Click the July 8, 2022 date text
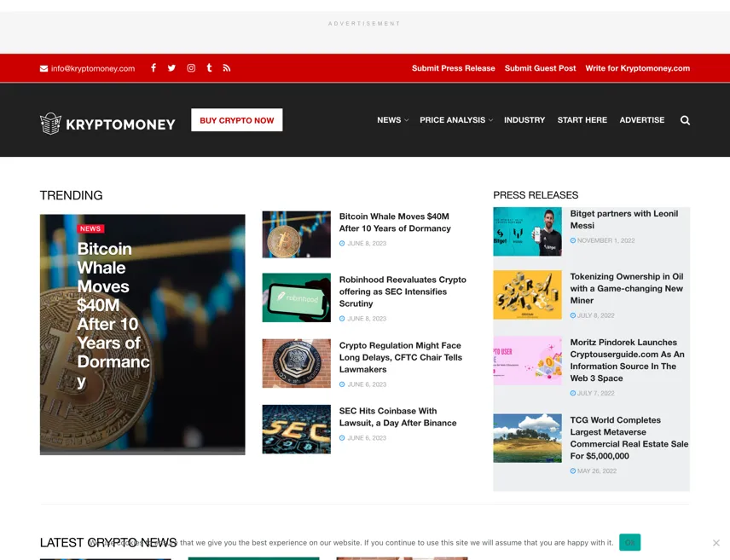The width and height of the screenshot is (730, 560). click(595, 315)
